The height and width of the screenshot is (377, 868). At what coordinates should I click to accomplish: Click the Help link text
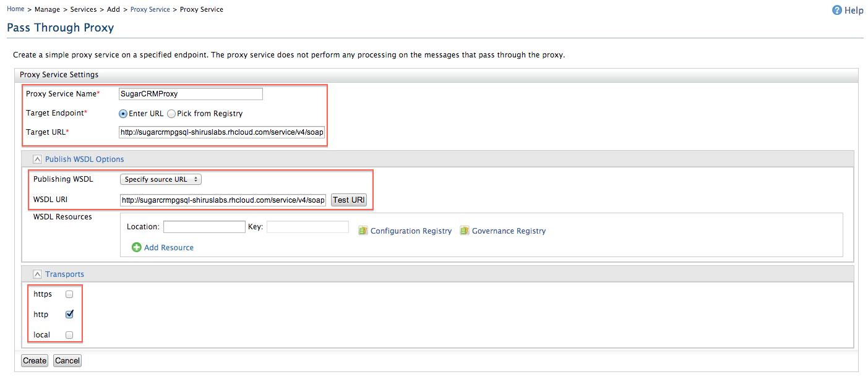854,11
